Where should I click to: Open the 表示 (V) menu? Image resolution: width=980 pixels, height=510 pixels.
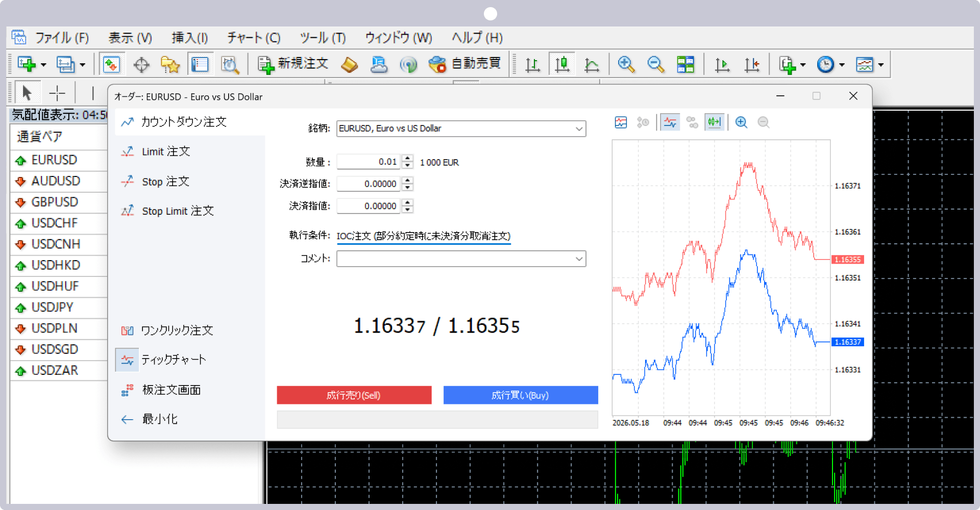point(130,38)
